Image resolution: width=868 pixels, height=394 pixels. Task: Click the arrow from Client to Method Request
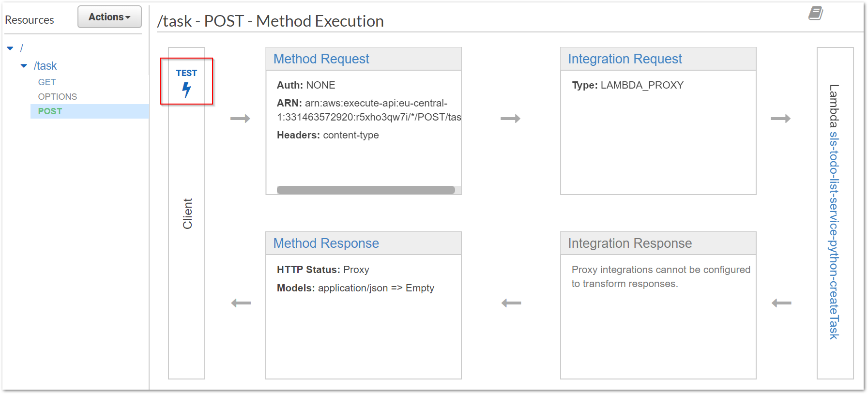coord(240,119)
